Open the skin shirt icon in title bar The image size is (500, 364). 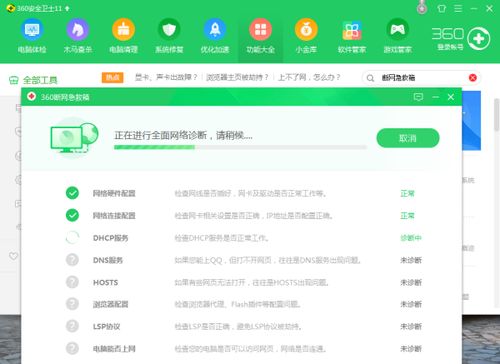pos(441,8)
